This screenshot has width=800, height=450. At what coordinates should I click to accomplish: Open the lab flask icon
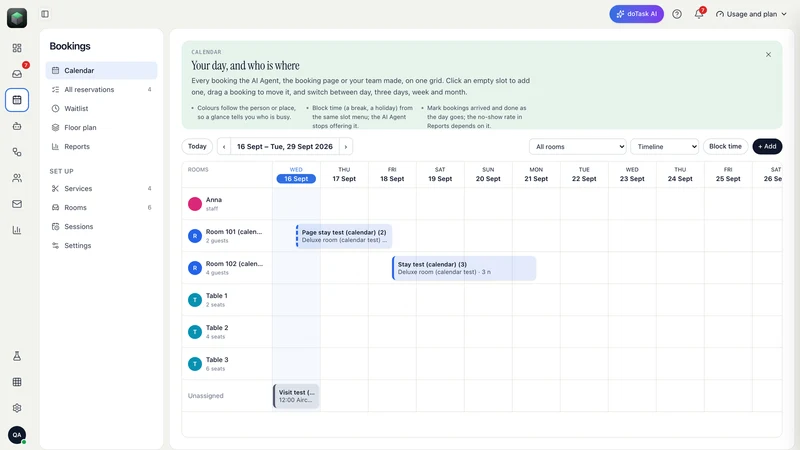tap(17, 356)
